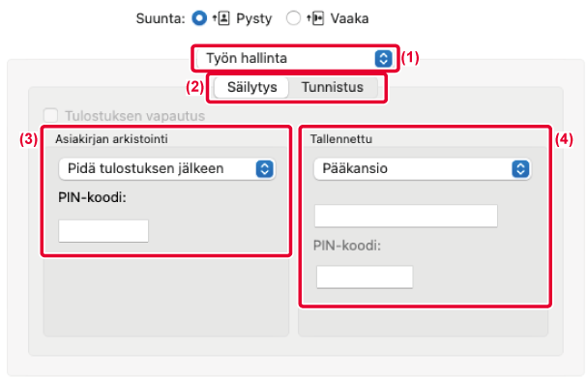Select the Vaaka landscape radio button
The height and width of the screenshot is (379, 588).
point(293,18)
